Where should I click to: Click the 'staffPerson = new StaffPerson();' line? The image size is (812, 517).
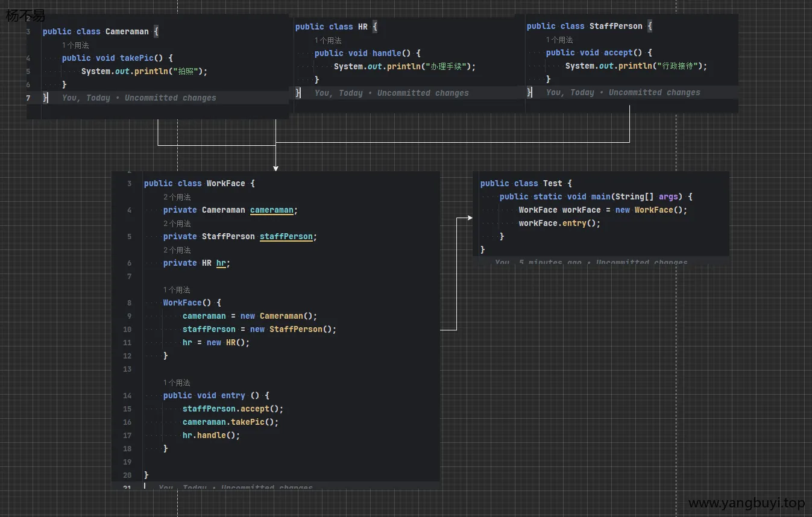click(x=259, y=329)
